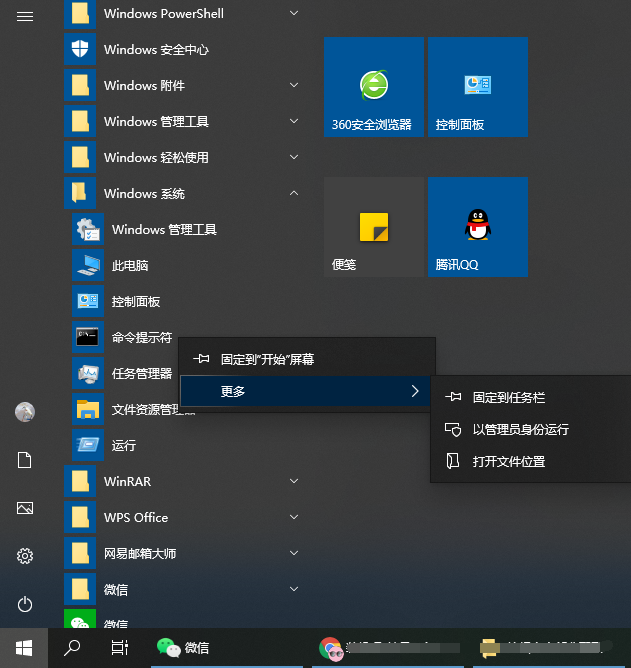Select 打开文件位置 in submenu
Viewport: 631px width, 668px height.
[x=508, y=461]
